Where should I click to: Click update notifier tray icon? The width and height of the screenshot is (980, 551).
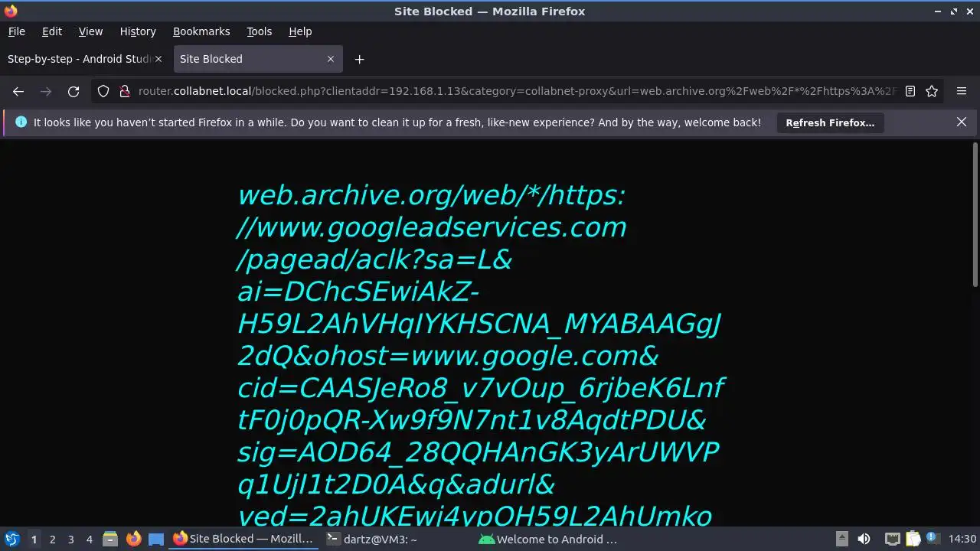pyautogui.click(x=933, y=539)
